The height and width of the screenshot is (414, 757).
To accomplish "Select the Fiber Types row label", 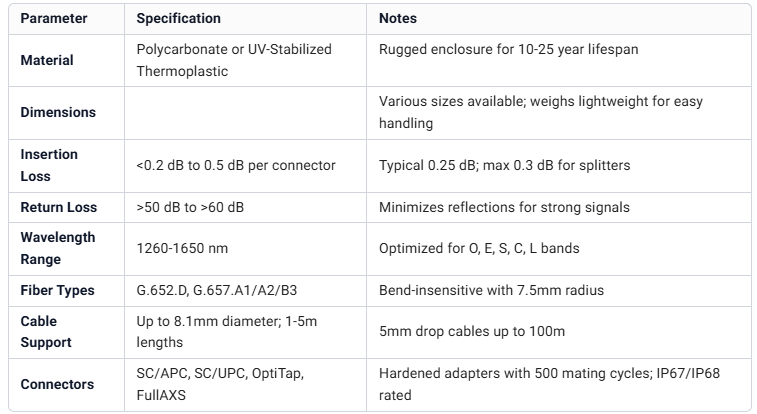I will 58,290.
